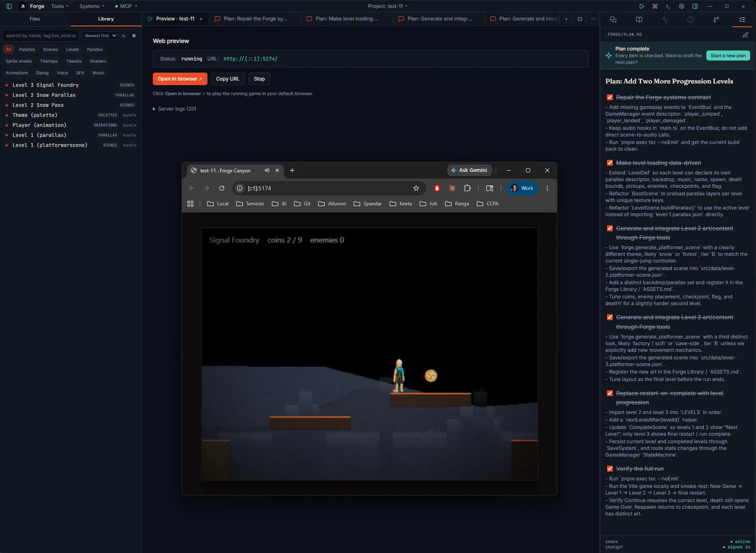Uncheck Generate and integrate Level 3 item

[x=610, y=317]
